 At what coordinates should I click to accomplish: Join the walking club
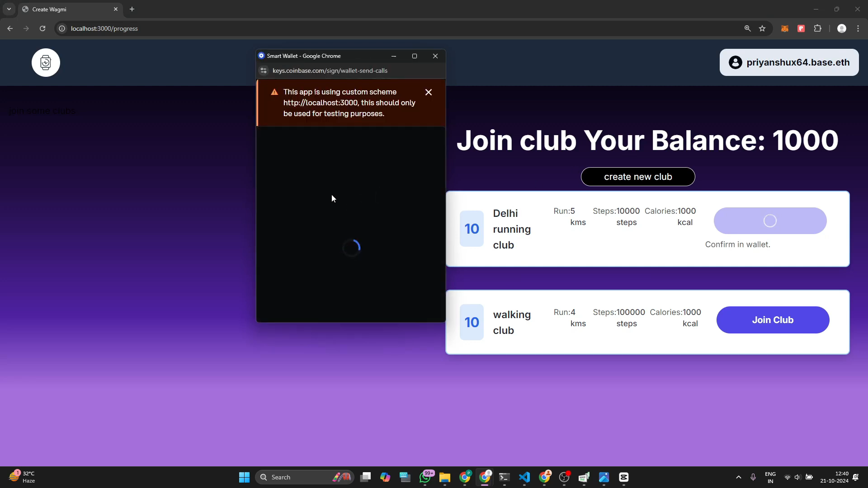click(x=773, y=320)
